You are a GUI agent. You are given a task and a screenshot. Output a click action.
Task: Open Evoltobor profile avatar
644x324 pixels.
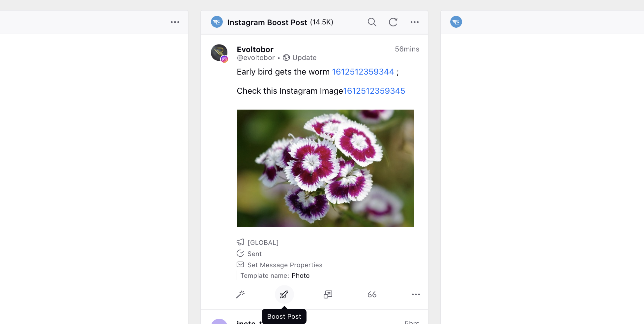219,52
